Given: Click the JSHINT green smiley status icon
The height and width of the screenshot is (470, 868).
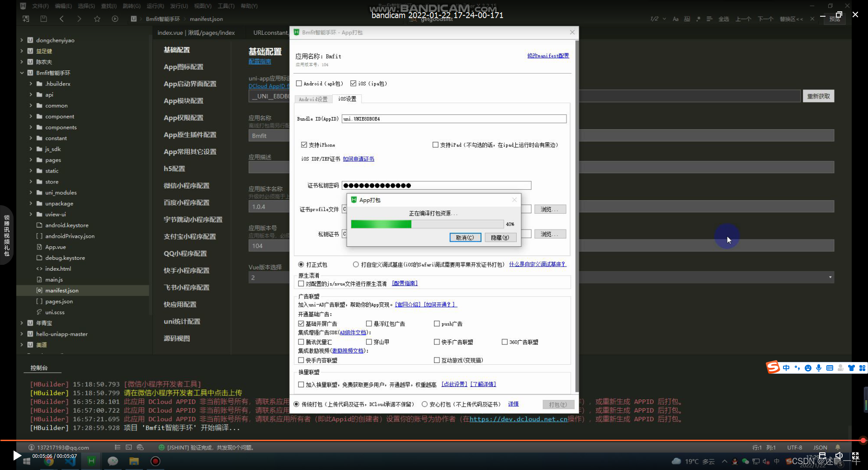Looking at the screenshot, I should coord(161,447).
